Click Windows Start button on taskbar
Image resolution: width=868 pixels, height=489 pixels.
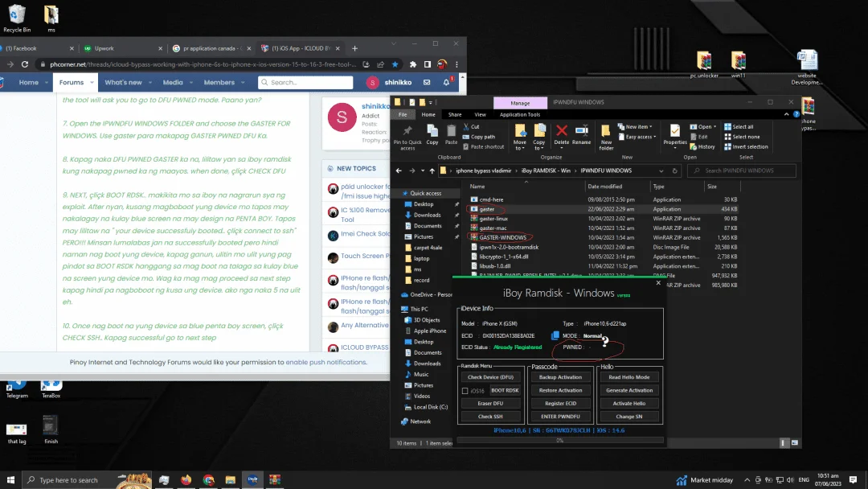10,479
